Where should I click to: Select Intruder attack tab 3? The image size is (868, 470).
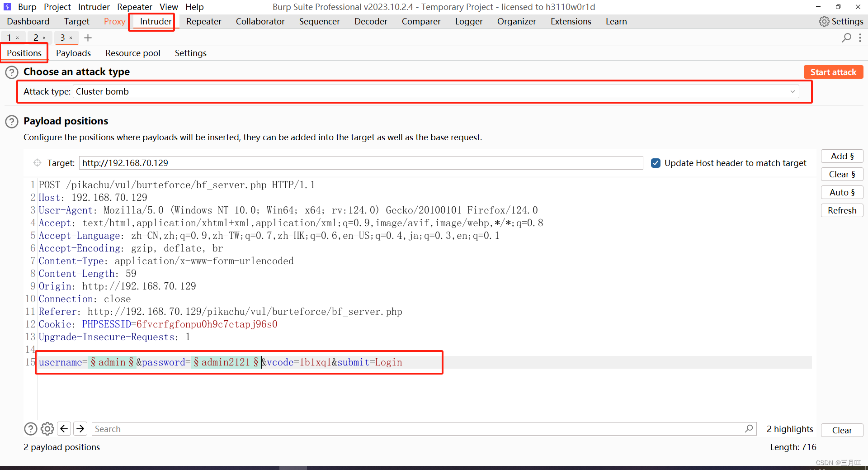(x=63, y=38)
